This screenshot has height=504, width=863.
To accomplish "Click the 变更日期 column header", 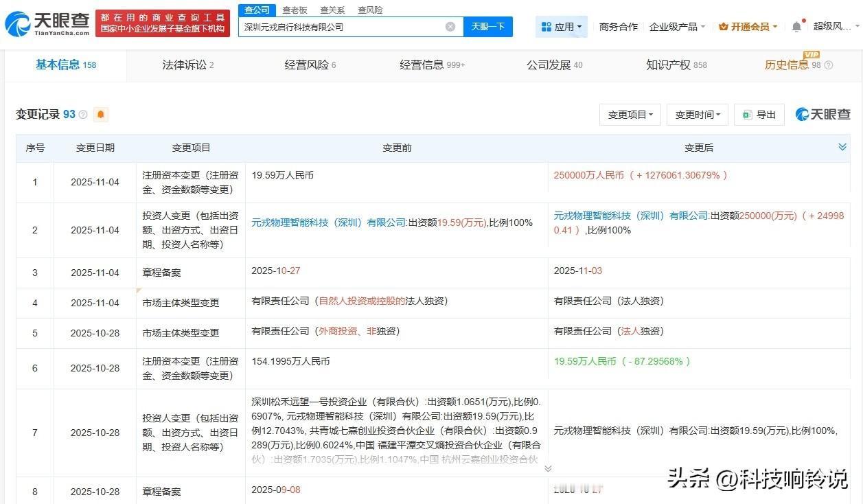I will click(95, 148).
